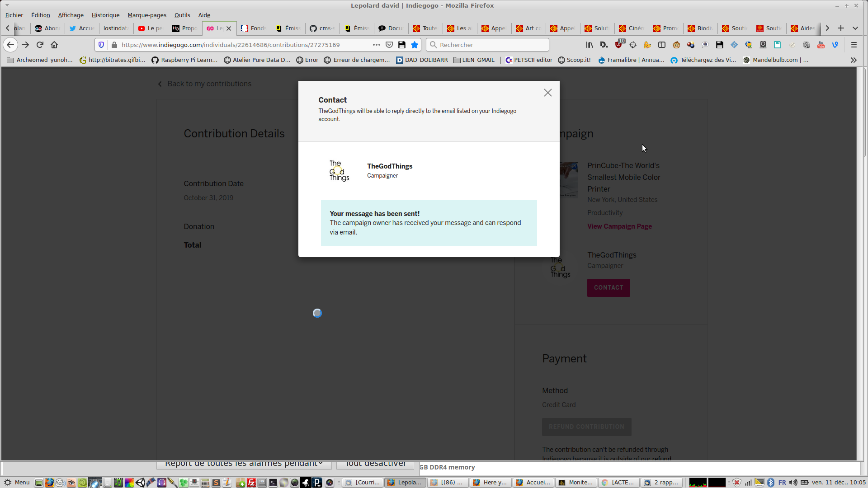
Task: Open the Firefox hamburger menu
Action: [x=854, y=45]
